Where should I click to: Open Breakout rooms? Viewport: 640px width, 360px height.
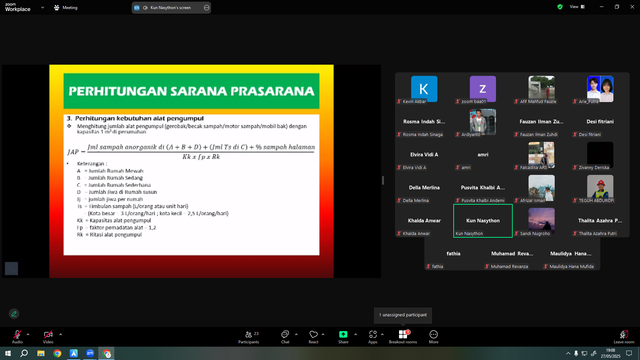pyautogui.click(x=403, y=336)
